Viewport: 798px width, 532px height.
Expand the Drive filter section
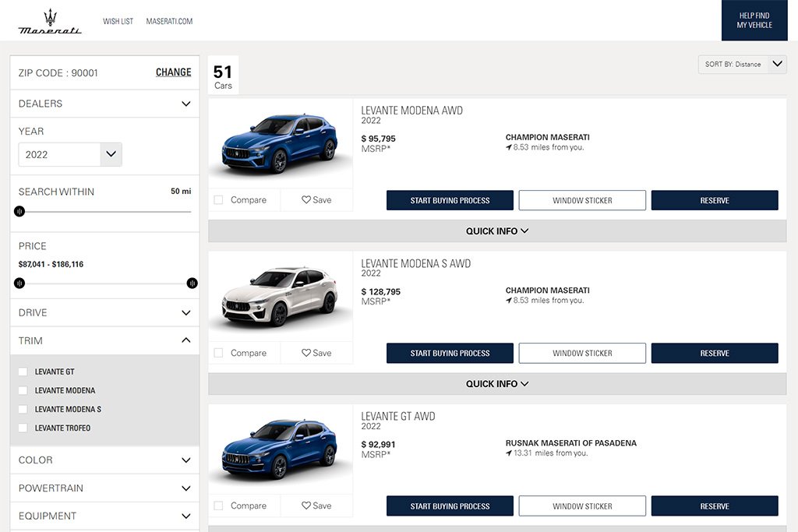(105, 313)
